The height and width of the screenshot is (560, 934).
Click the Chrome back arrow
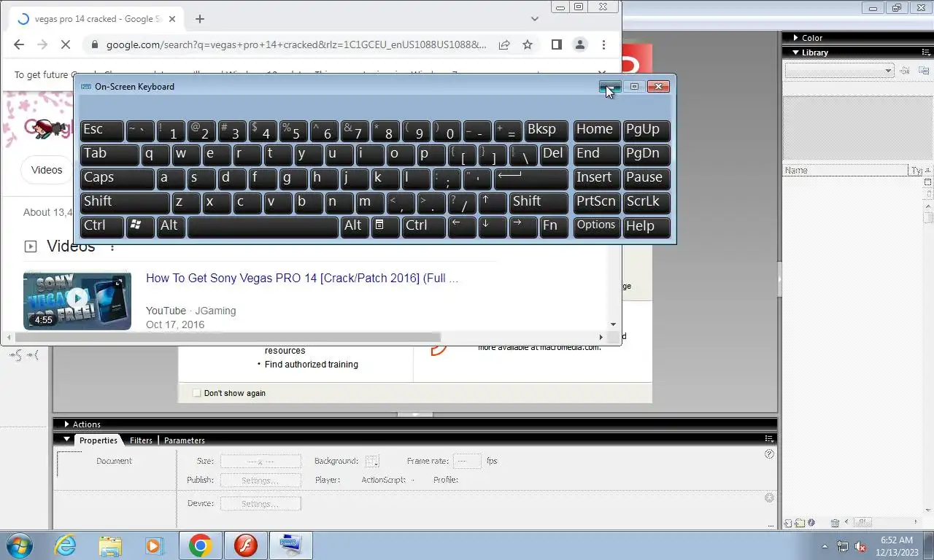coord(19,44)
